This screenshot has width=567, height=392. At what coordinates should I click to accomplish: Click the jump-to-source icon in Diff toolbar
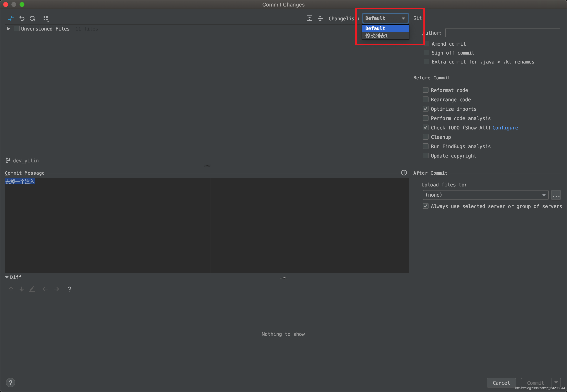pos(32,289)
